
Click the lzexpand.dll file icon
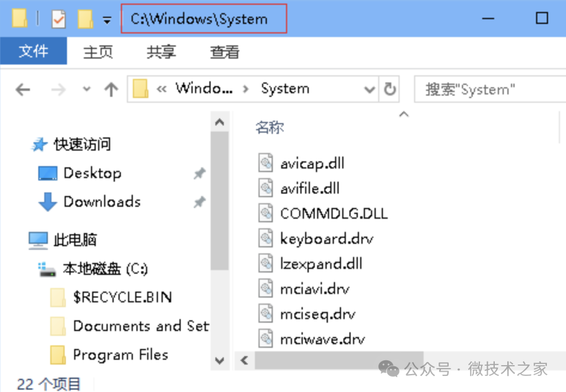(266, 264)
